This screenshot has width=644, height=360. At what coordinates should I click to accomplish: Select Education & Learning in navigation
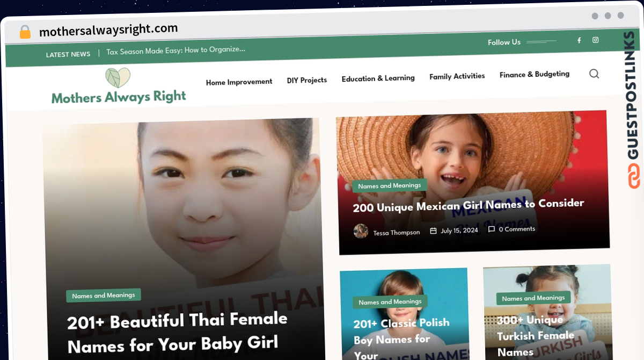378,78
